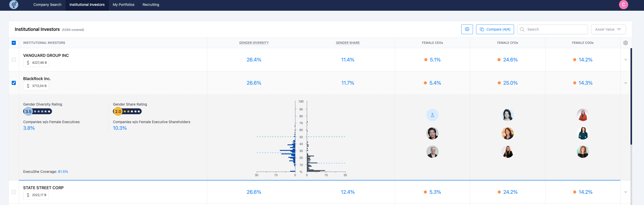Click the gender distribution histogram chart

point(301,138)
